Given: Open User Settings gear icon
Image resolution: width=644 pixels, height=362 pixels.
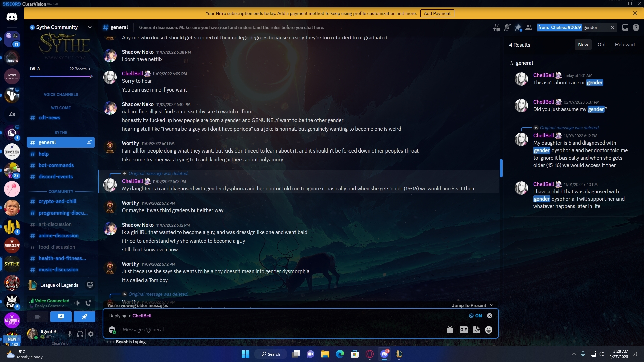Looking at the screenshot, I should pyautogui.click(x=91, y=334).
